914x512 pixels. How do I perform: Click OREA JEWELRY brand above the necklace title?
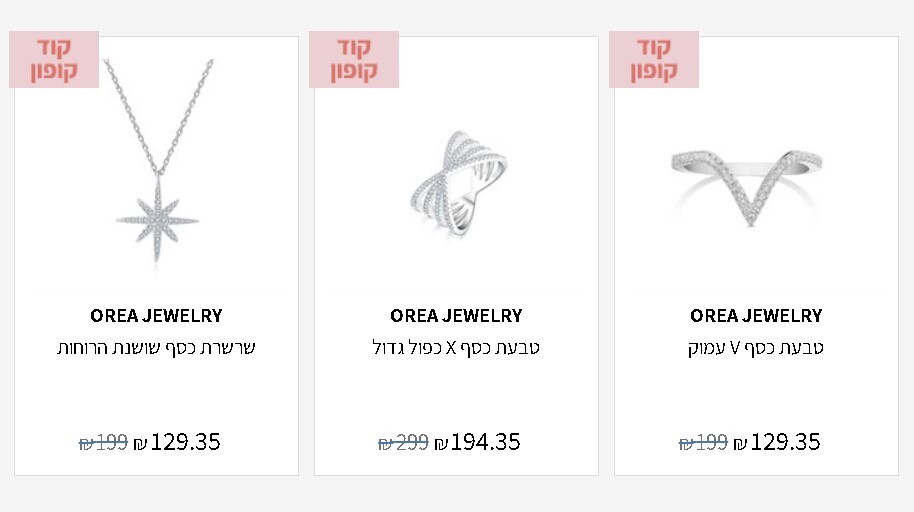coord(156,316)
